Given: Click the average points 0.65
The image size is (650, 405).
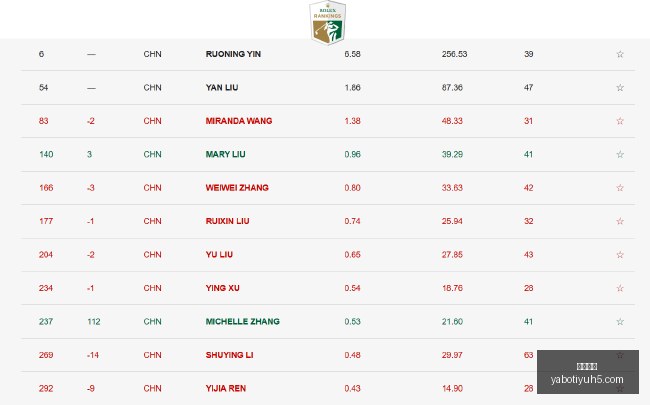Looking at the screenshot, I should 352,255.
